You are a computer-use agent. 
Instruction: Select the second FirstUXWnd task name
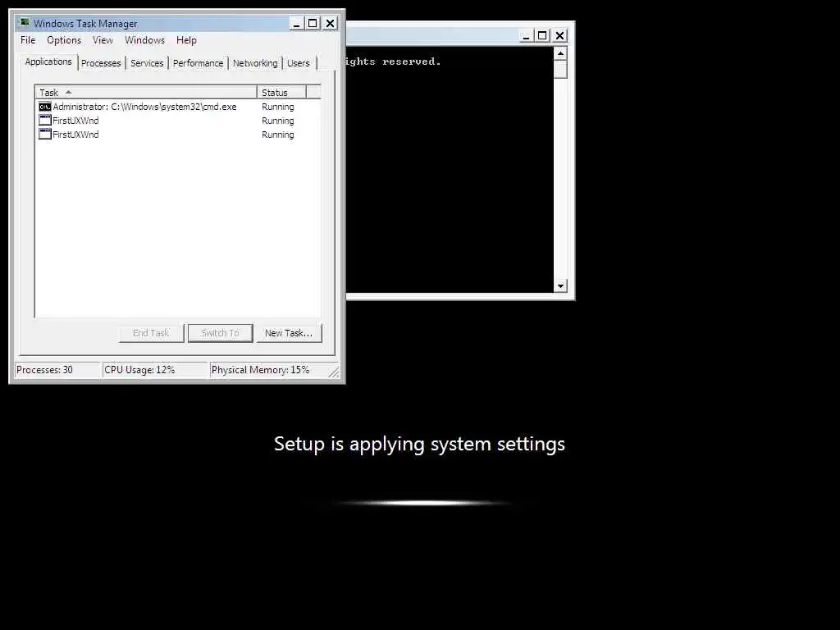tap(75, 135)
